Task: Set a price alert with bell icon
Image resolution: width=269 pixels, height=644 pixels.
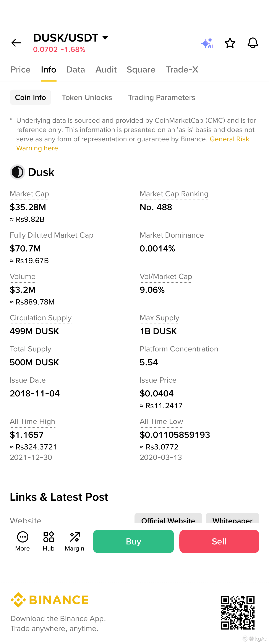Action: (x=253, y=43)
